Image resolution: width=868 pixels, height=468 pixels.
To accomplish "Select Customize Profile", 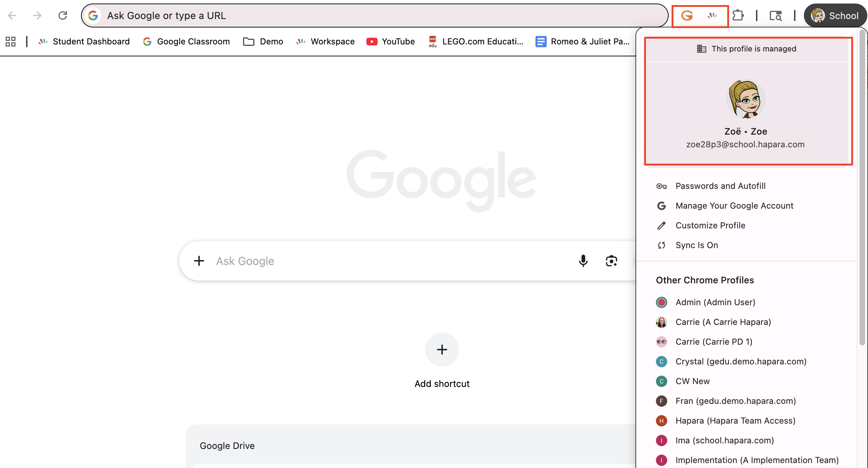I will pos(746,226).
